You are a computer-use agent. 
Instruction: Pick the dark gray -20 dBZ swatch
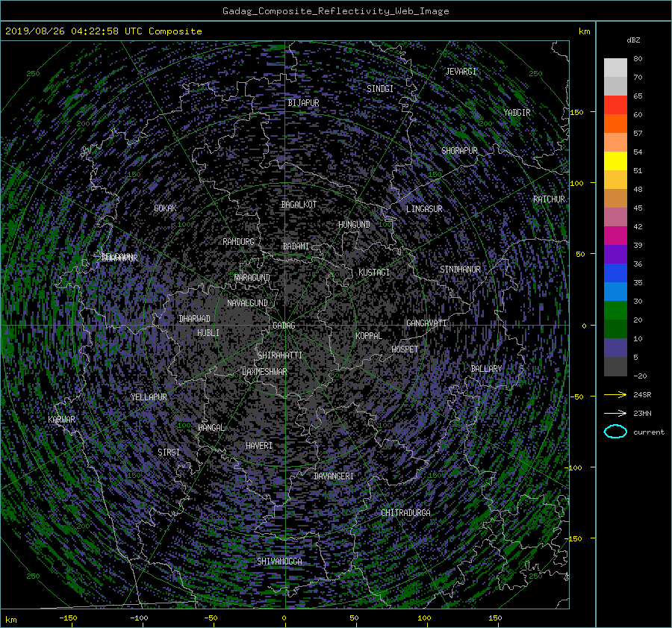615,367
